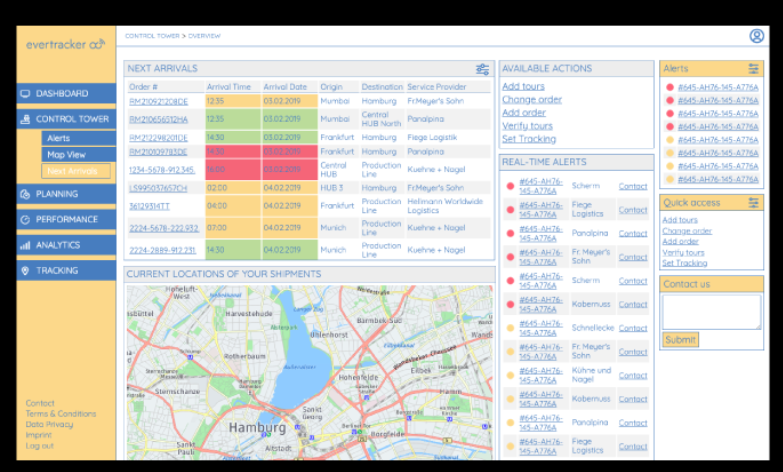The height and width of the screenshot is (472, 783).
Task: Open the user profile icon
Action: click(x=756, y=36)
